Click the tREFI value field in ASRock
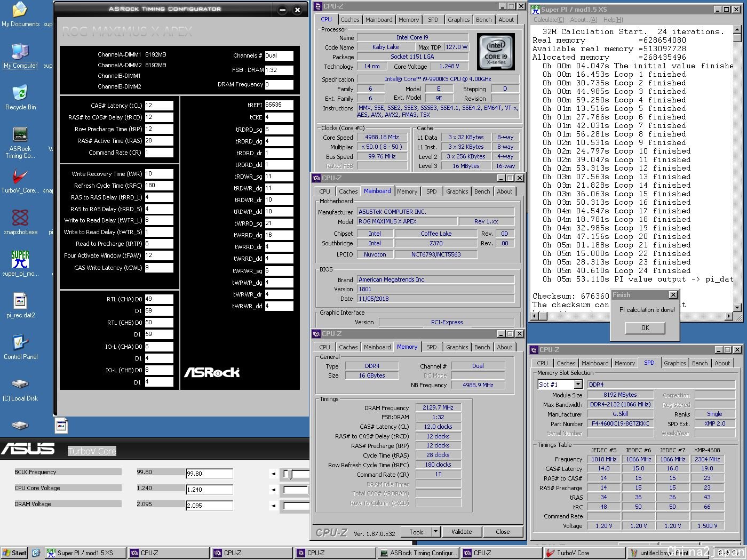 [x=279, y=105]
